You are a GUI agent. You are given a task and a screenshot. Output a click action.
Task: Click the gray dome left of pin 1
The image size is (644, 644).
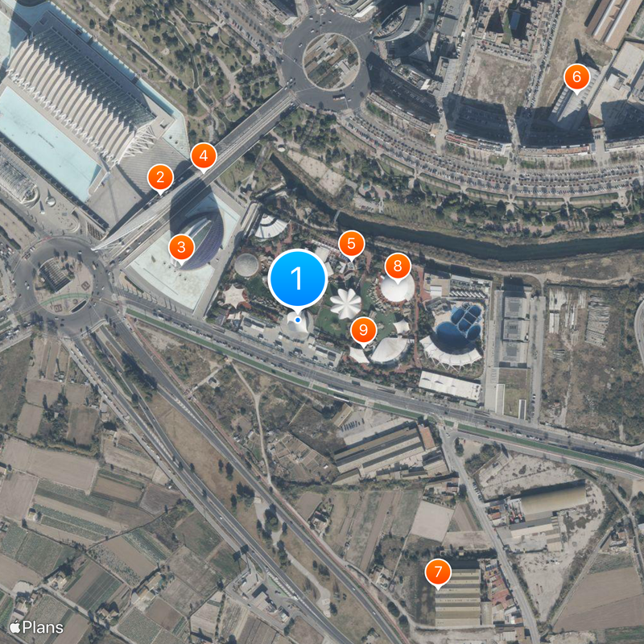(x=247, y=266)
